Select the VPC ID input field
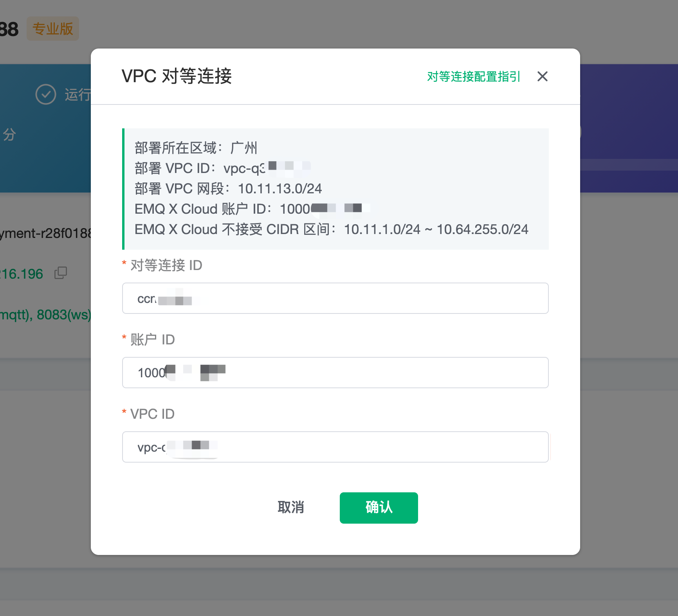678x616 pixels. tap(335, 447)
